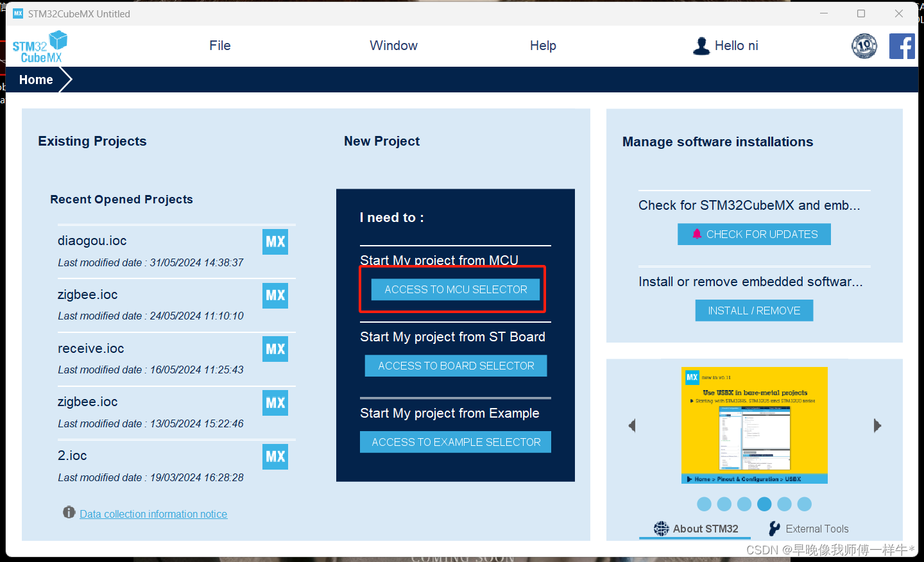
Task: Show previous slide with left arrow
Action: pyautogui.click(x=632, y=425)
